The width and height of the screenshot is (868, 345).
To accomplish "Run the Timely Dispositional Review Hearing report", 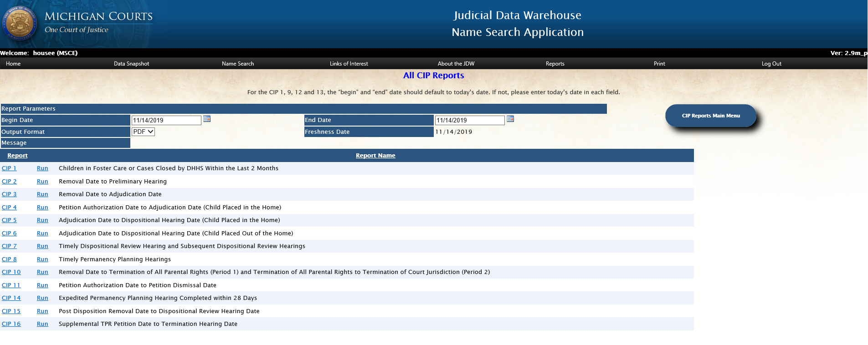I will pos(42,246).
